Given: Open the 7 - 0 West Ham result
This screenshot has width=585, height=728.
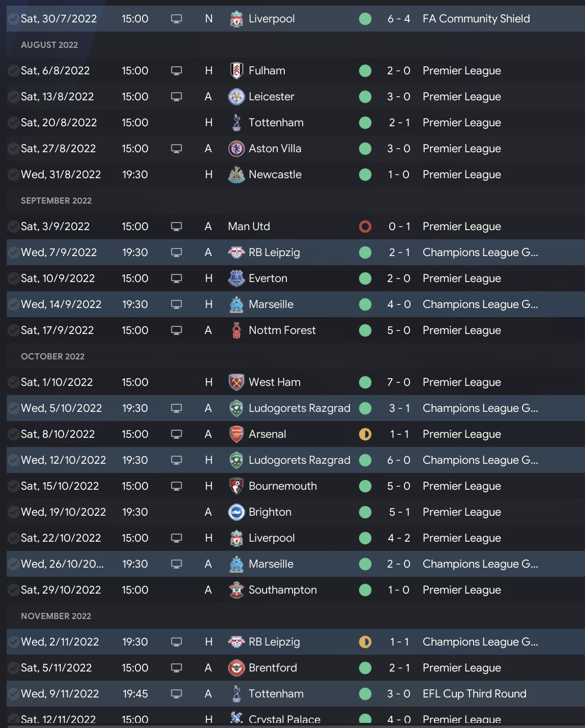Looking at the screenshot, I should click(x=398, y=382).
